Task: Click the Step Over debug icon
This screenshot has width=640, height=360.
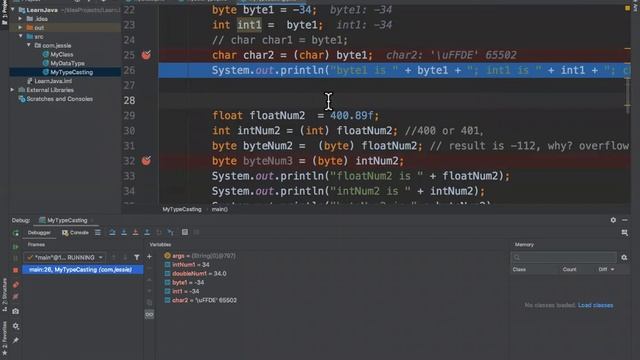Action: click(x=112, y=232)
